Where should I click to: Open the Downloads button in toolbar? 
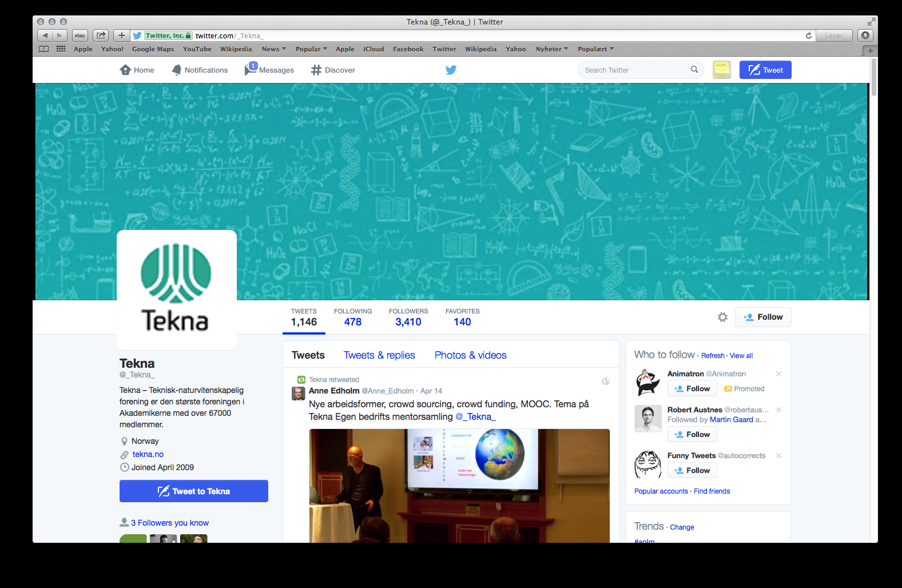tap(865, 35)
